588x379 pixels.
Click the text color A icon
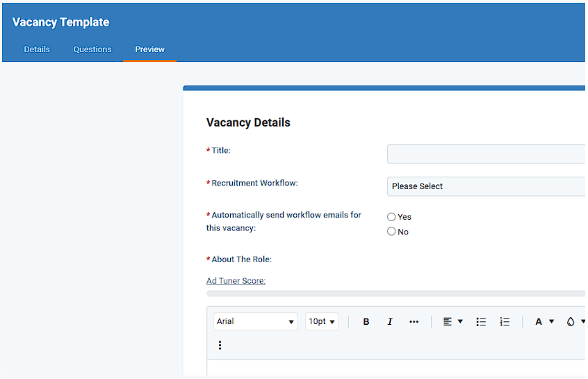click(x=539, y=321)
